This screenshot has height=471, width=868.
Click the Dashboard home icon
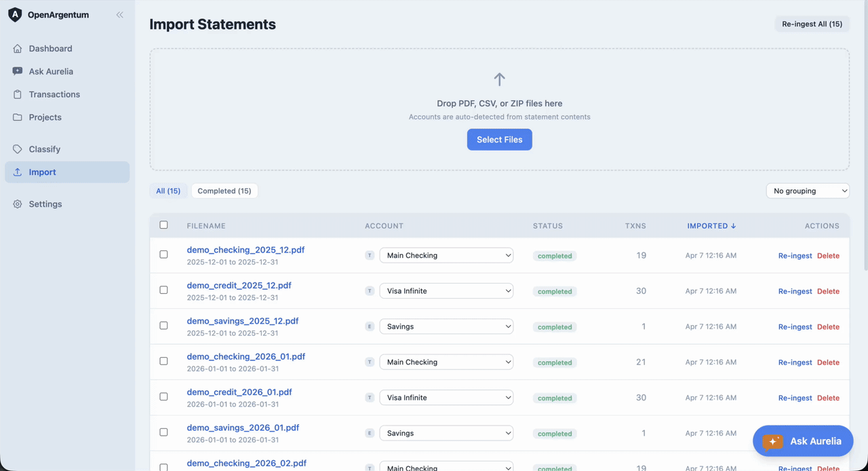coord(18,49)
